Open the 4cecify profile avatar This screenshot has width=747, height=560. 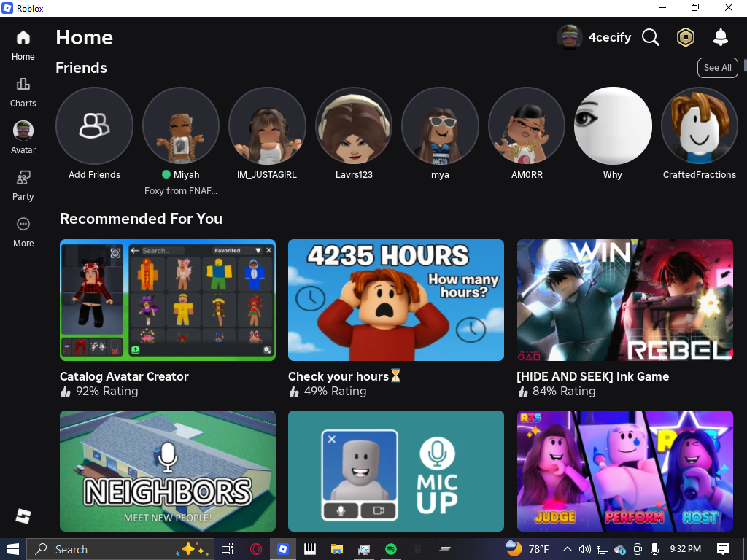569,37
